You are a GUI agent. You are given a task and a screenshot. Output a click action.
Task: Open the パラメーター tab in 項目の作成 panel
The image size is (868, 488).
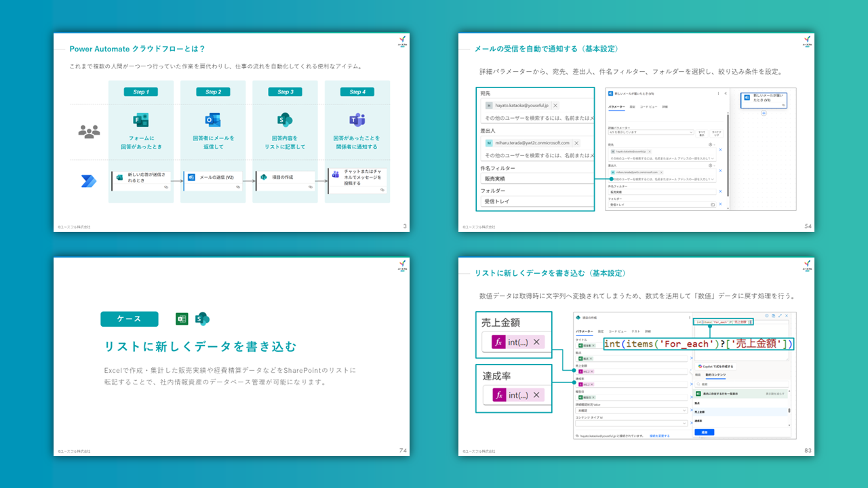pyautogui.click(x=584, y=331)
